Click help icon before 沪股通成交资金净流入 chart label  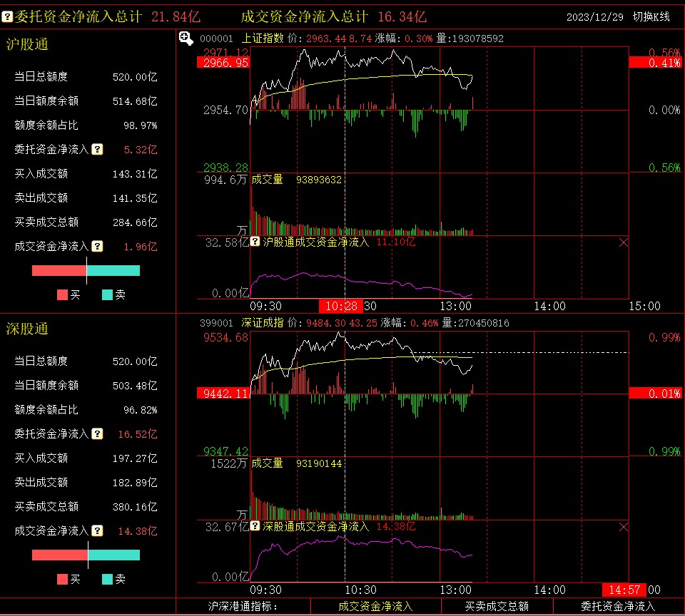click(255, 242)
